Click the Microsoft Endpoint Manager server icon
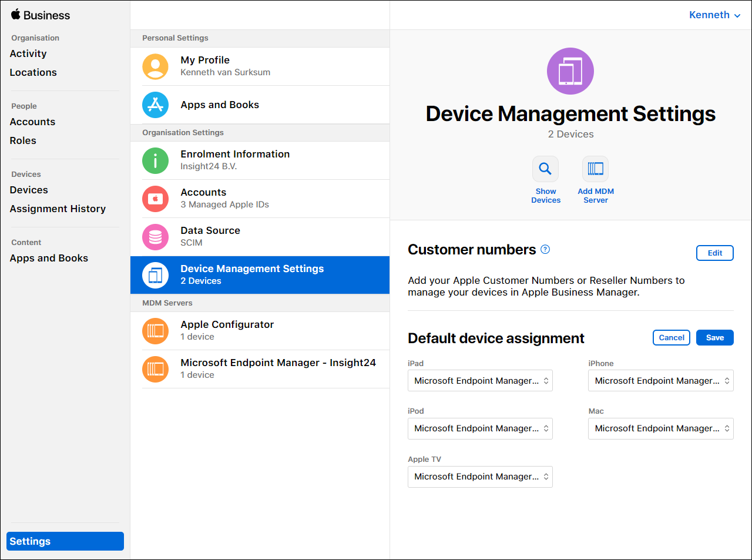This screenshot has width=752, height=560. (155, 369)
